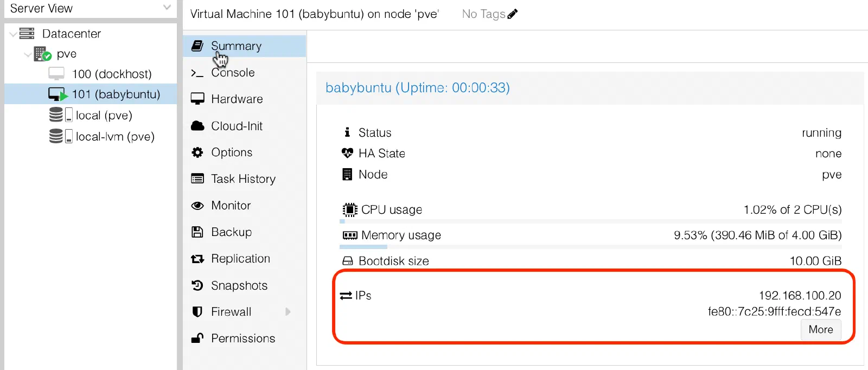The image size is (868, 370).
Task: Click the Monitor eye icon
Action: (197, 206)
